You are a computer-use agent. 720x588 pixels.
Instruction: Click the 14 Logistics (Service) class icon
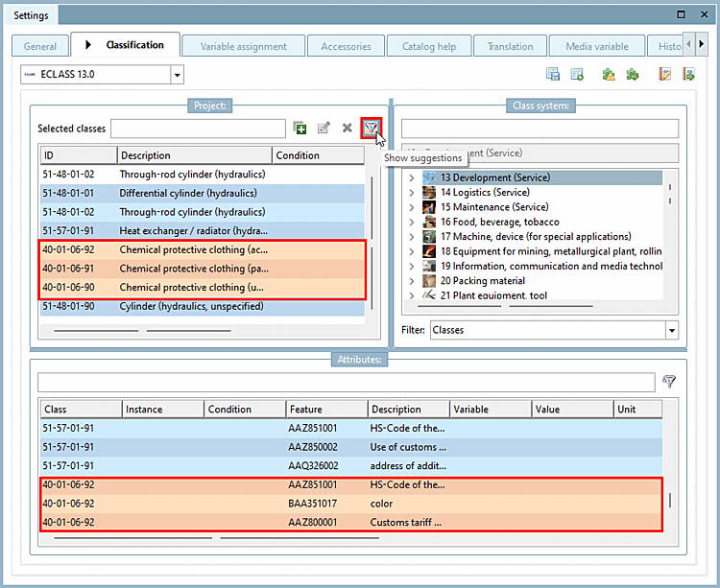tap(429, 192)
